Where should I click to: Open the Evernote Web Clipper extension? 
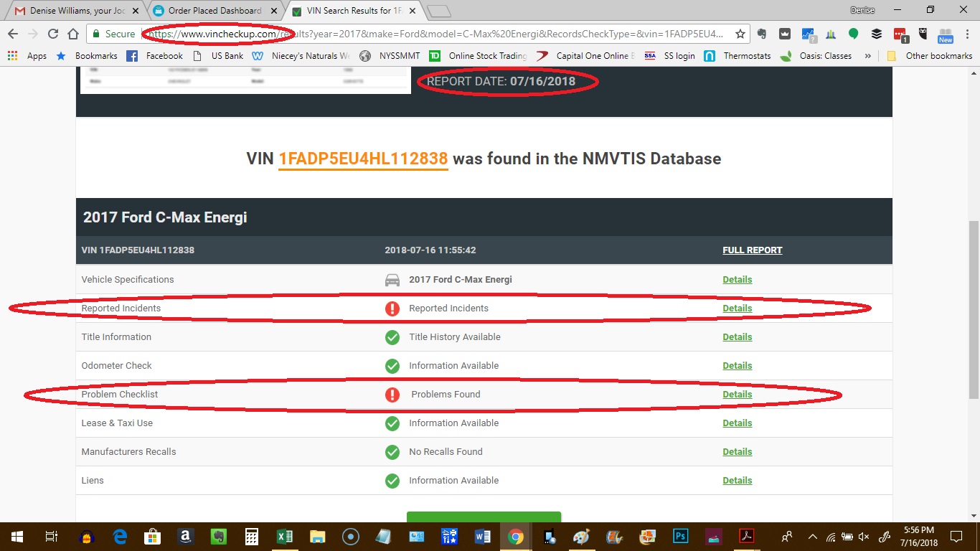tap(762, 34)
